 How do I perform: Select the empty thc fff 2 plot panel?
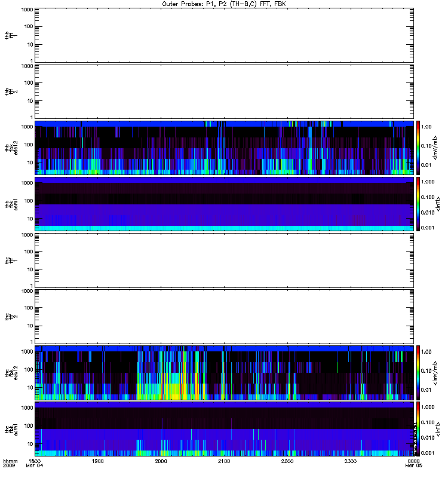[224, 317]
